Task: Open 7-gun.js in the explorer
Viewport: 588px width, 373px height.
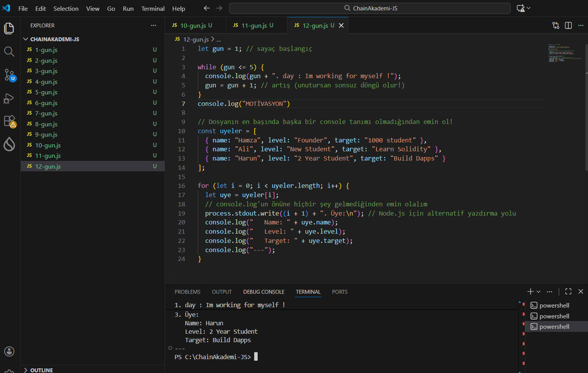Action: tap(93, 113)
